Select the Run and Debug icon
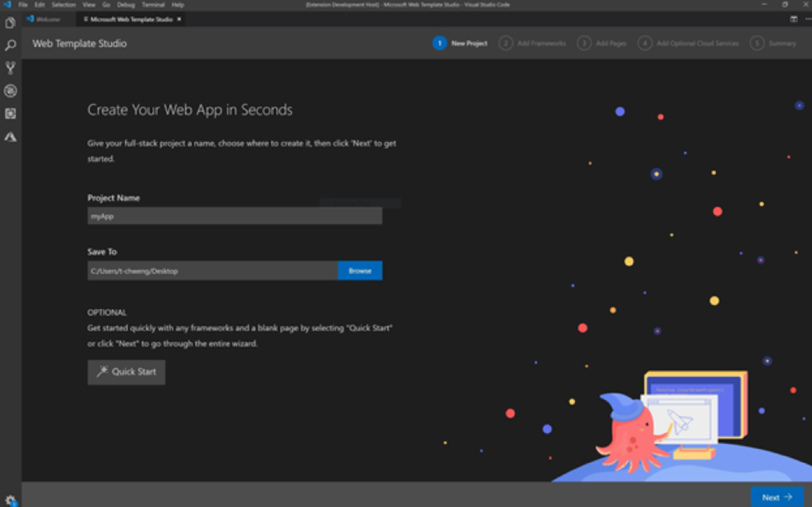The width and height of the screenshot is (812, 507). [x=10, y=90]
